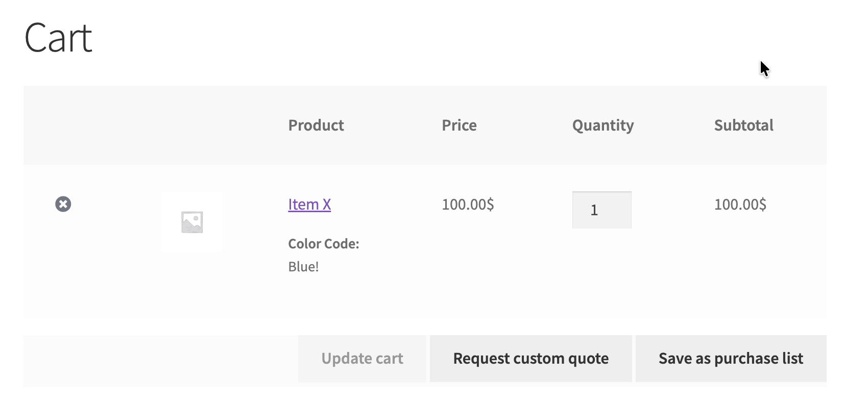The height and width of the screenshot is (405, 868).
Task: Click the Color Code label
Action: tap(324, 244)
